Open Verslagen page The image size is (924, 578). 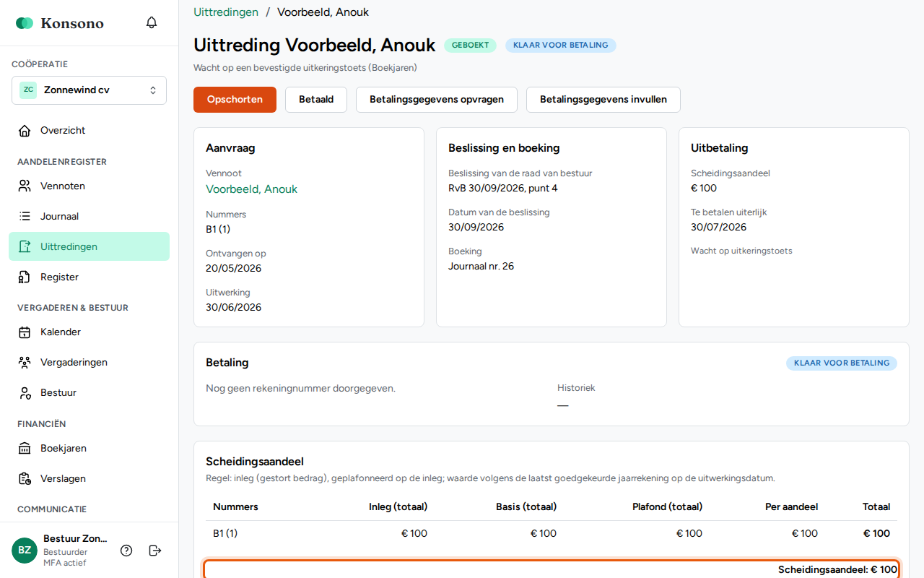pos(89,479)
